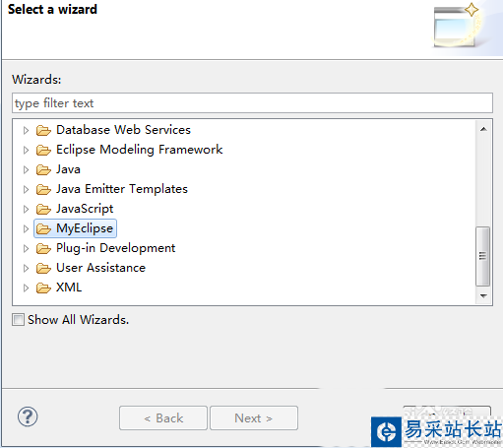Expand the Plug-in Development tree node

tap(26, 248)
